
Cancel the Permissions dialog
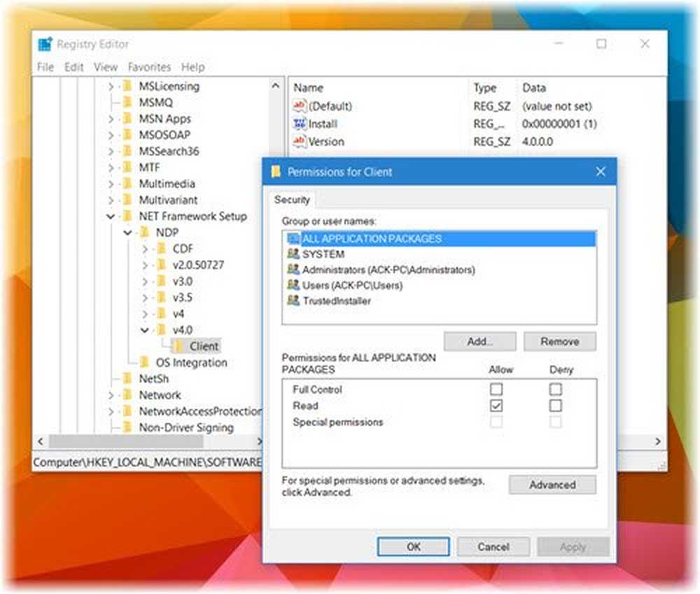point(493,546)
